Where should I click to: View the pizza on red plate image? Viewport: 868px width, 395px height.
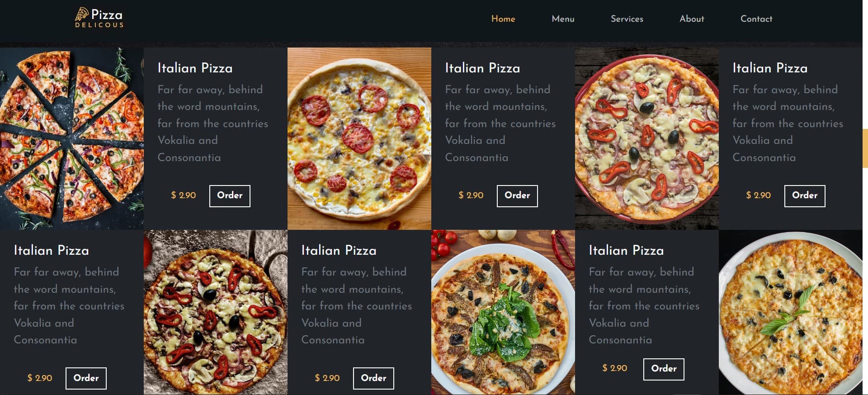tap(647, 138)
